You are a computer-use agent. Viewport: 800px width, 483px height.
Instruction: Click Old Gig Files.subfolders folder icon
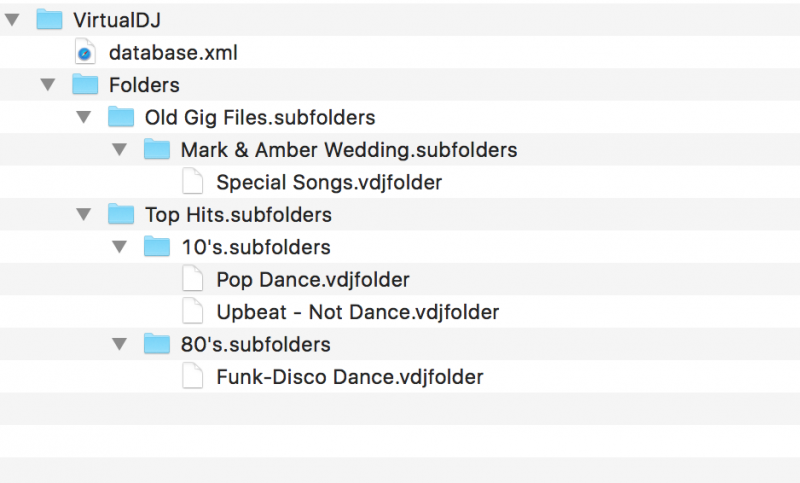[x=121, y=117]
